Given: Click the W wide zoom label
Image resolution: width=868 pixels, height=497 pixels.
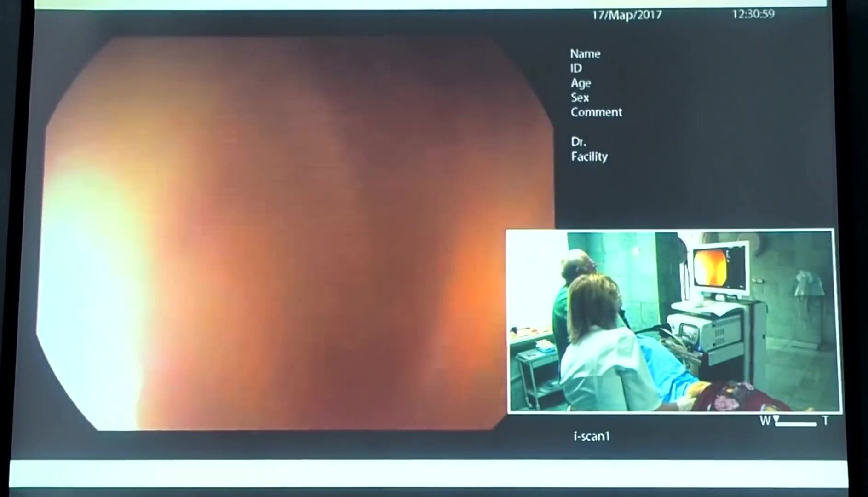Looking at the screenshot, I should 765,421.
